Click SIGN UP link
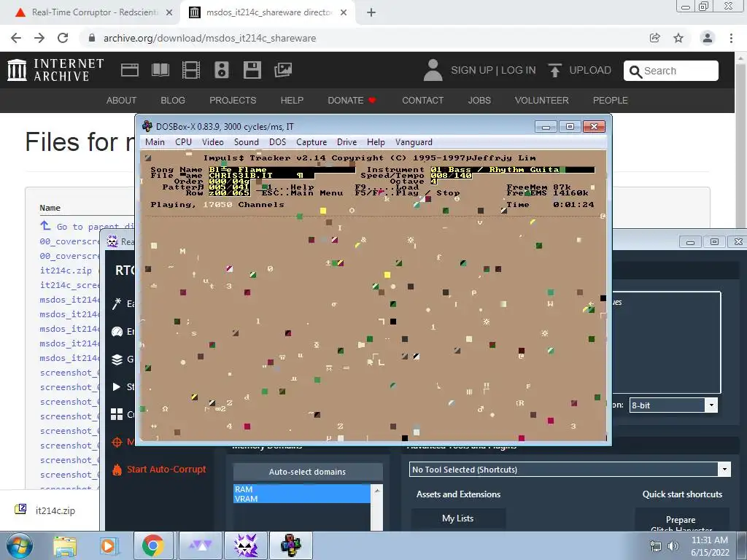Image resolution: width=747 pixels, height=560 pixels. (x=472, y=70)
